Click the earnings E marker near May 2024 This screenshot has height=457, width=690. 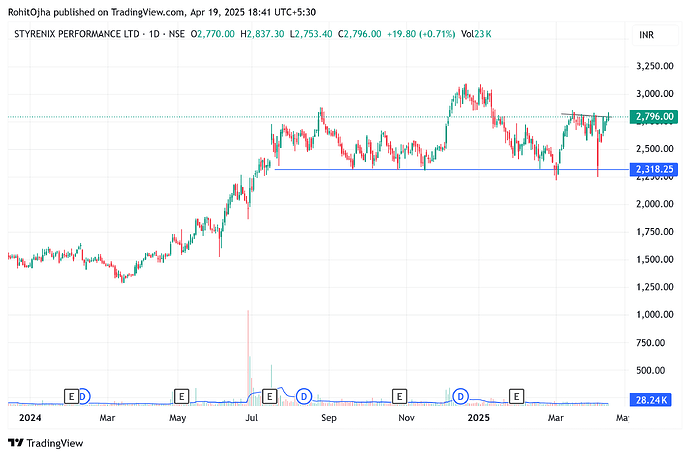click(181, 397)
